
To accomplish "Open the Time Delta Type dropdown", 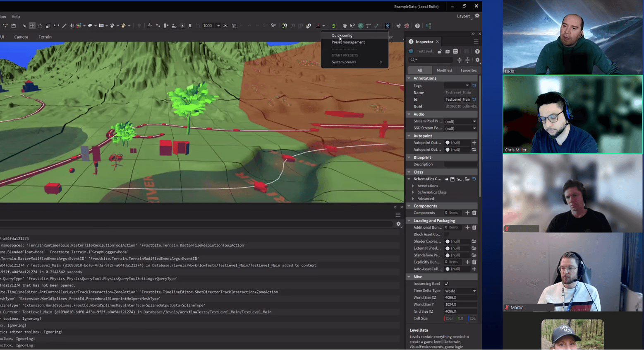I will click(x=460, y=291).
